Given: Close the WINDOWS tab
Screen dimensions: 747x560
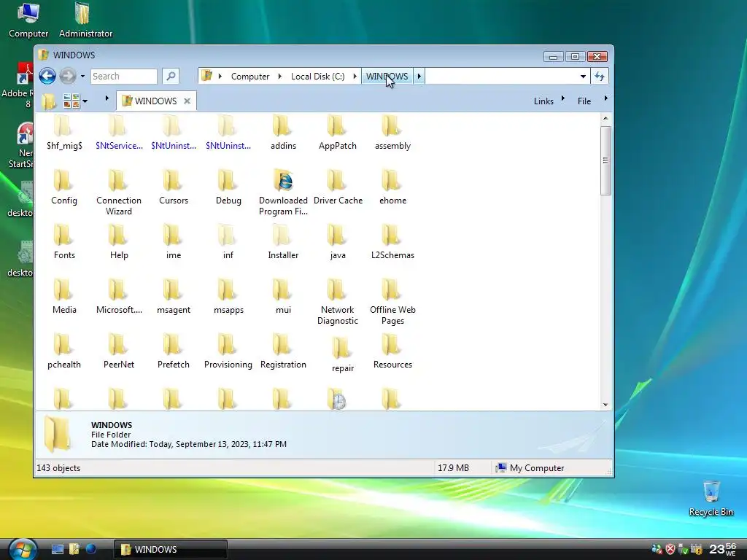Looking at the screenshot, I should coord(187,101).
